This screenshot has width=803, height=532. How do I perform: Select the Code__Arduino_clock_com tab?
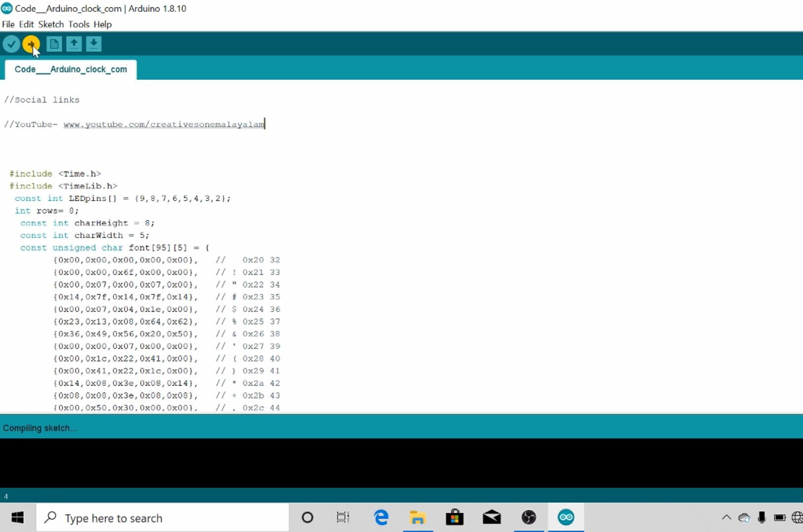point(70,69)
